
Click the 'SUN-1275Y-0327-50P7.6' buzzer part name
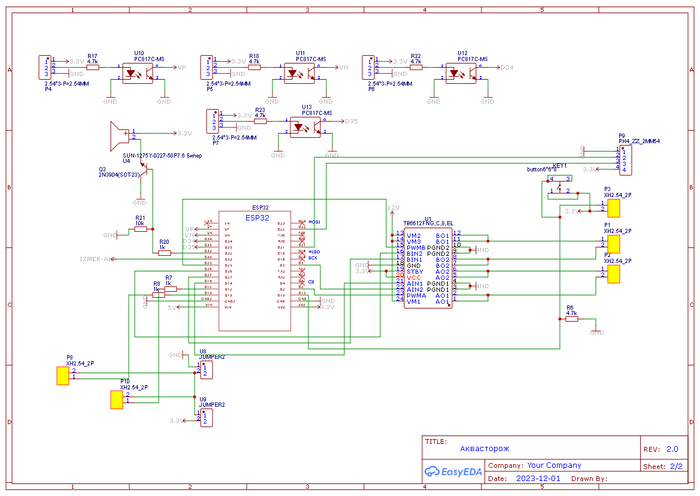click(154, 156)
